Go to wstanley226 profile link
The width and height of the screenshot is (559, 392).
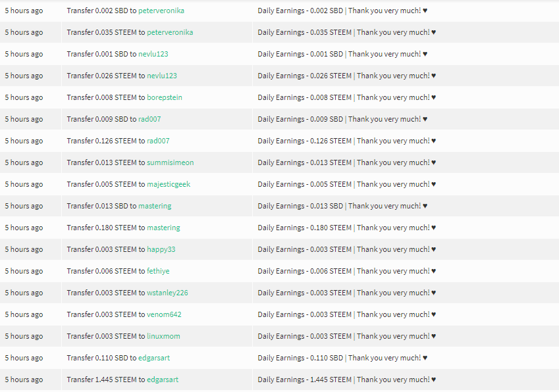tap(167, 293)
